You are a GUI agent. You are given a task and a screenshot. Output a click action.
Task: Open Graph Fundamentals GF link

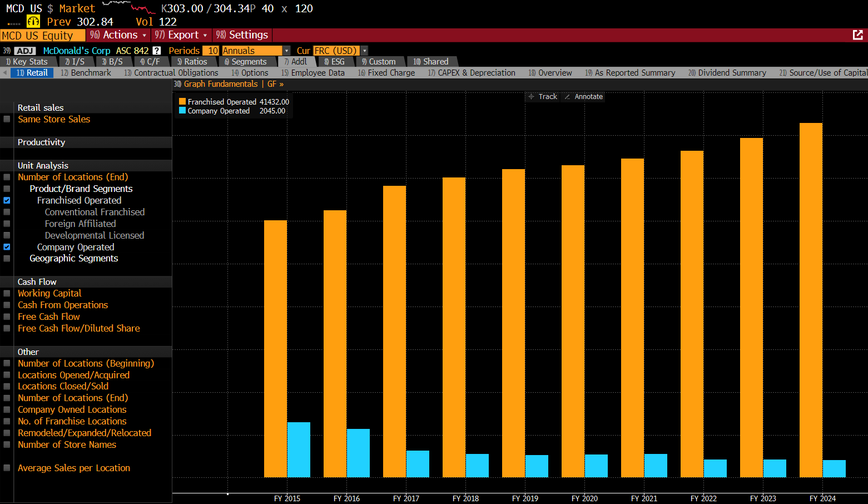tap(229, 84)
